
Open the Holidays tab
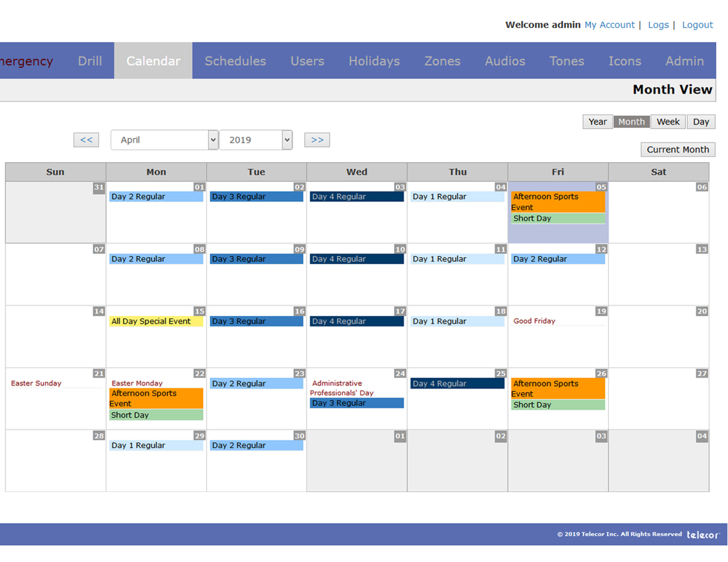(x=374, y=61)
